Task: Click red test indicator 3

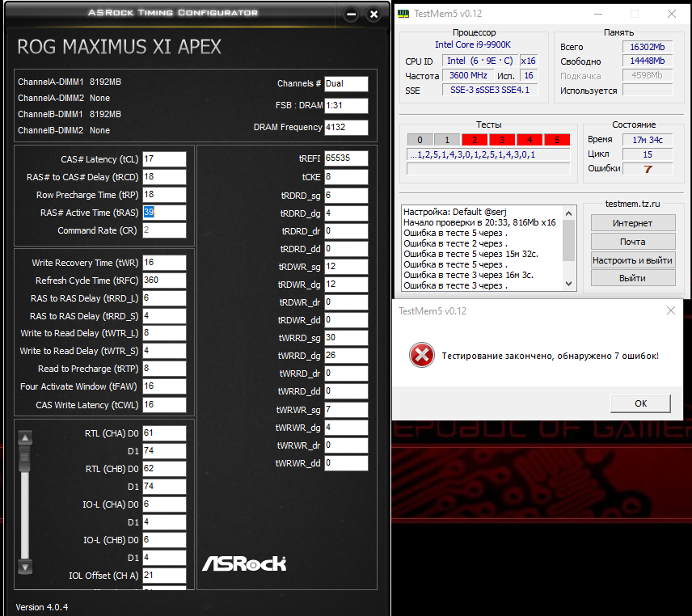Action: click(x=502, y=140)
